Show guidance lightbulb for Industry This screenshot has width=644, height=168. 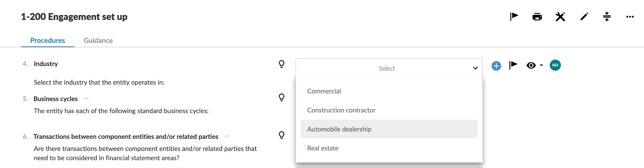282,64
